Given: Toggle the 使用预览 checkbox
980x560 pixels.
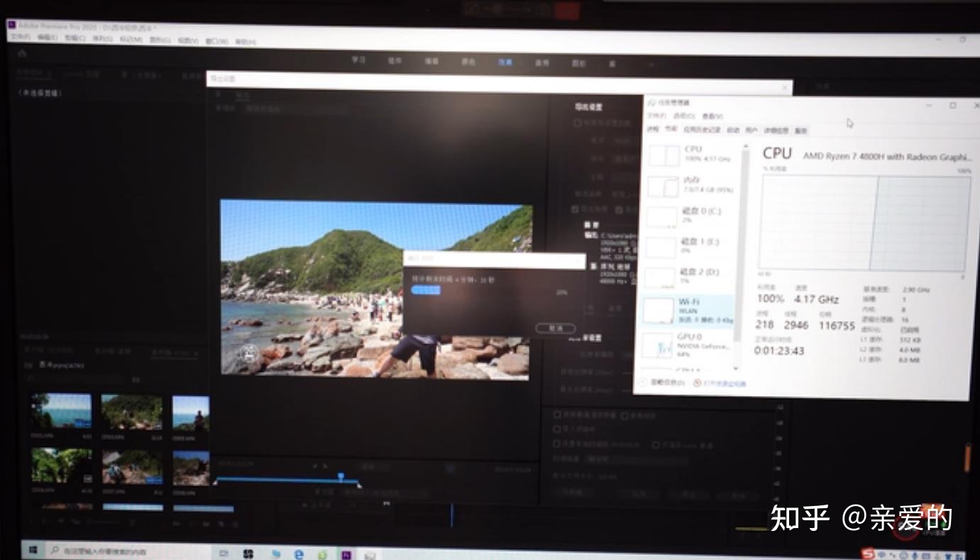Looking at the screenshot, I should [625, 415].
